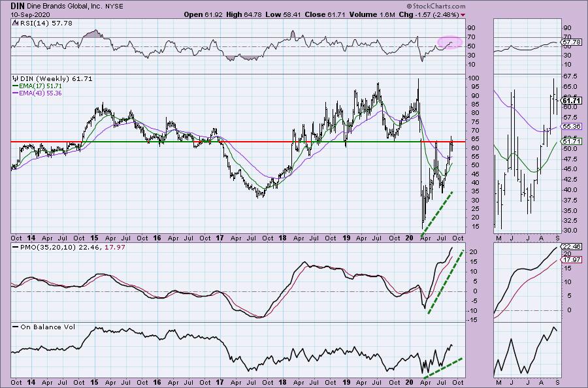Click the 100 price axis label
Image resolution: width=588 pixels, height=388 pixels.
tap(474, 78)
